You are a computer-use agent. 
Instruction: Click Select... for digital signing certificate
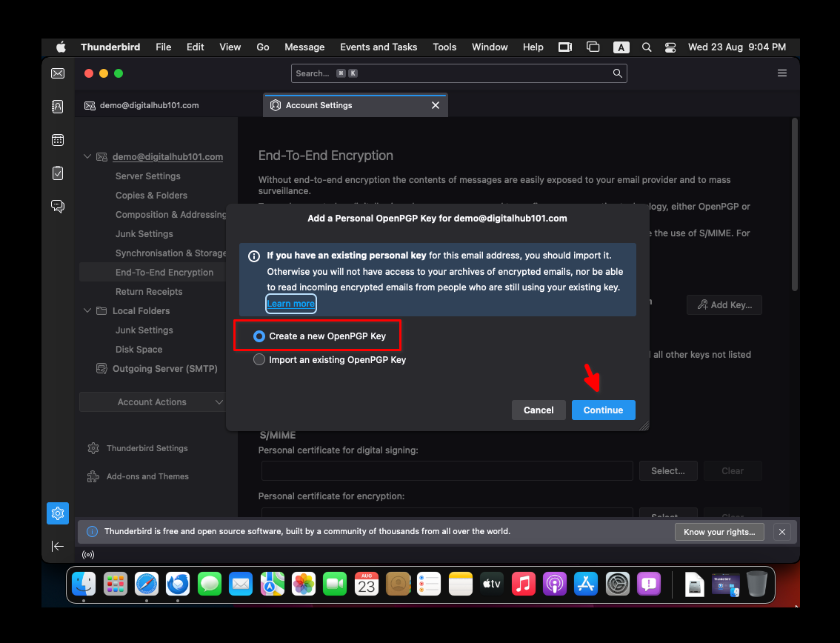pos(668,471)
